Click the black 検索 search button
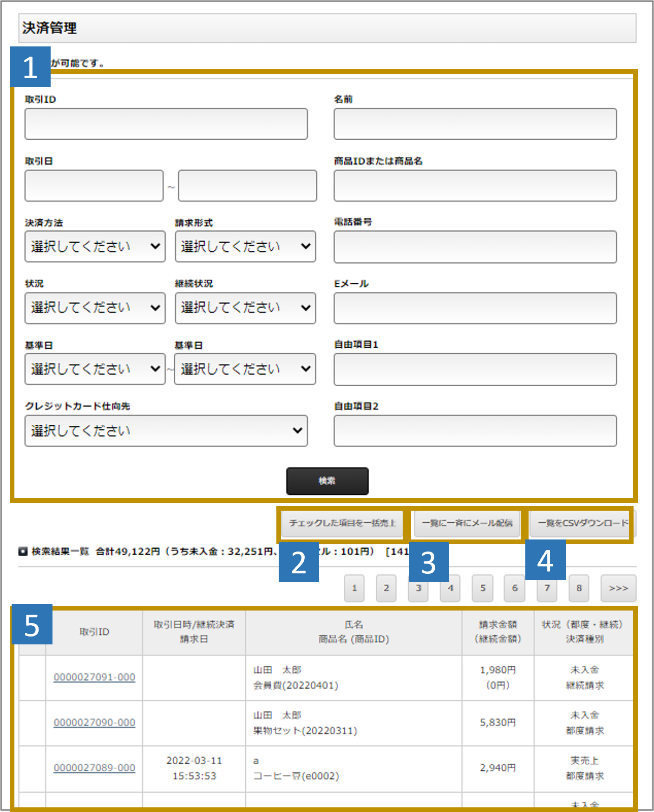Viewport: 654px width, 812px height. 327,481
